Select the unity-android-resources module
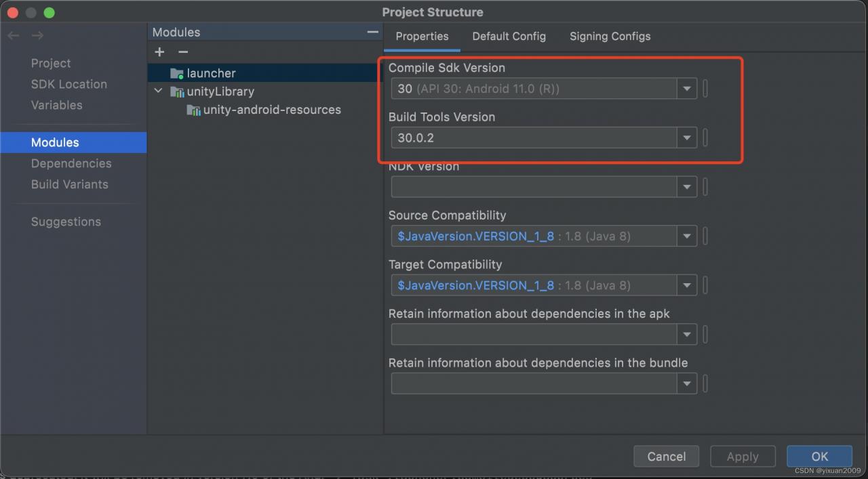The image size is (868, 479). pyautogui.click(x=271, y=110)
